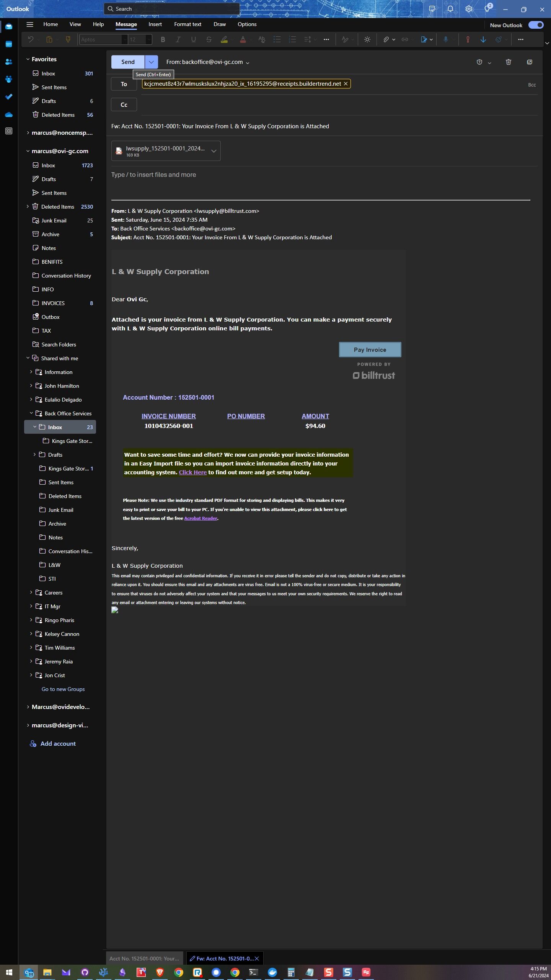
Task: Toggle the New Outlook switch
Action: [536, 25]
